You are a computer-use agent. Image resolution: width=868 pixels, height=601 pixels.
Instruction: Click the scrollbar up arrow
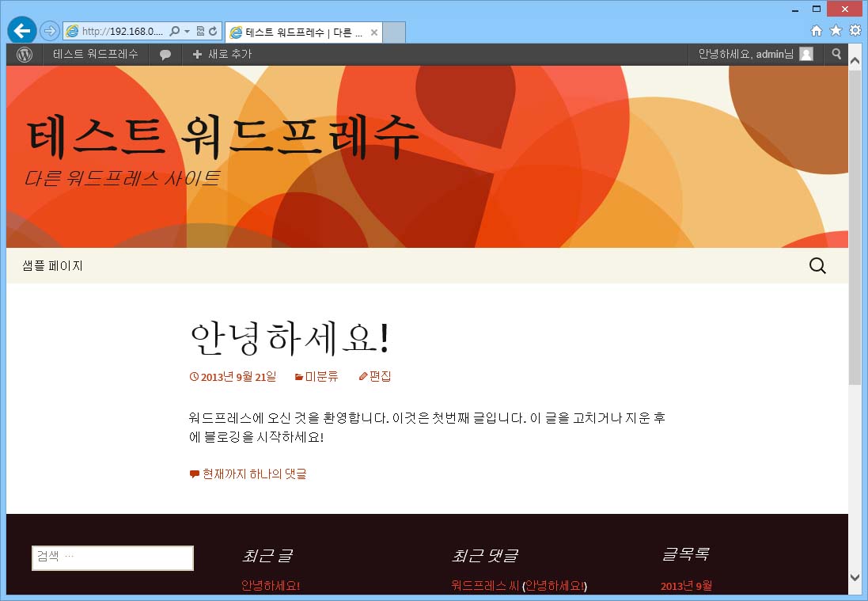[x=855, y=60]
